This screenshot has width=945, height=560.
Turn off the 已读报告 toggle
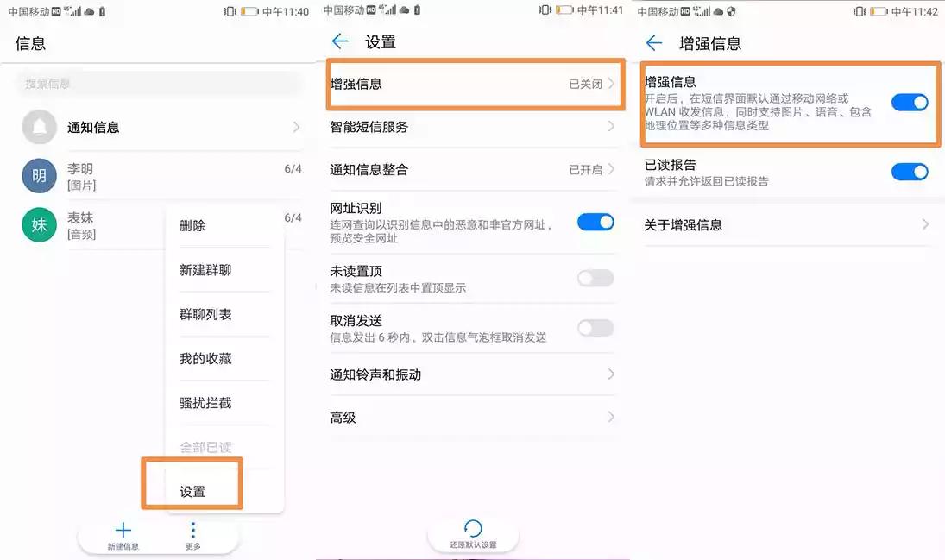tap(910, 173)
